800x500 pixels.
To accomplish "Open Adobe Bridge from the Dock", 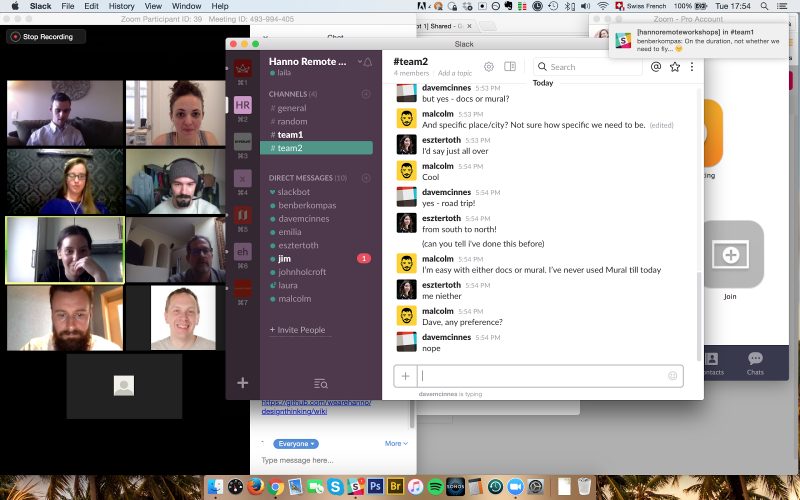I will pos(395,486).
